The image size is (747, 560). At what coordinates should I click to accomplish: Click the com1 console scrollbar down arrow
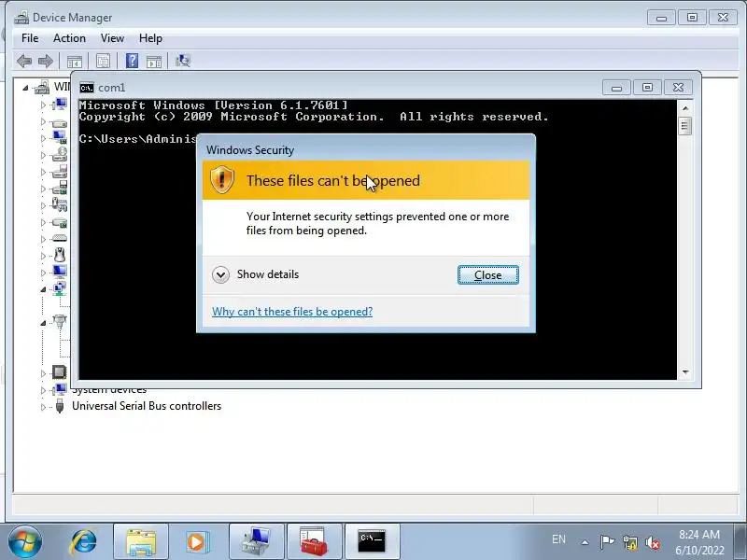(685, 372)
